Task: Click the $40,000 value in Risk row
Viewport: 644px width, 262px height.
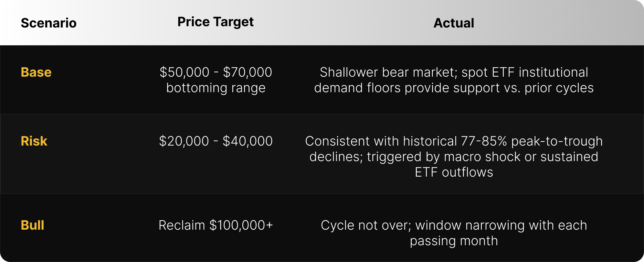Action: (x=248, y=141)
